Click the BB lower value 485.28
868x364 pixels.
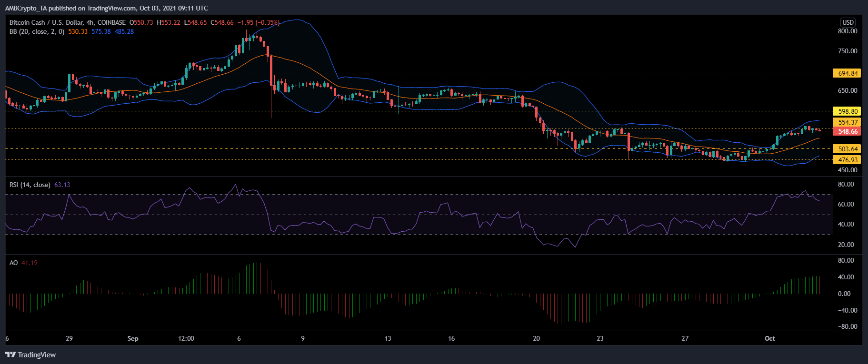point(124,31)
